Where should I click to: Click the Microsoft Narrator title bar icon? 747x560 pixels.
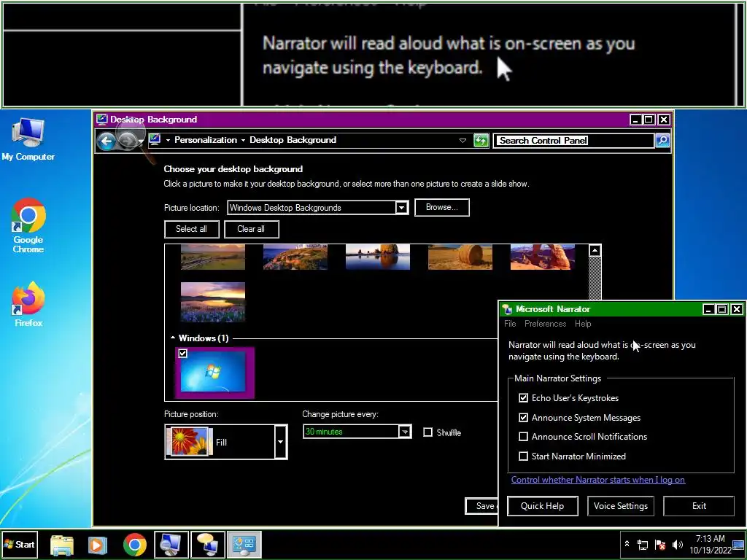[508, 309]
